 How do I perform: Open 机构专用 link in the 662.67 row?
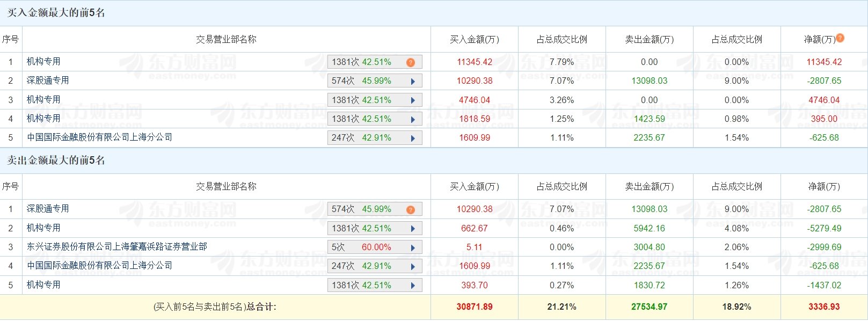(x=43, y=228)
